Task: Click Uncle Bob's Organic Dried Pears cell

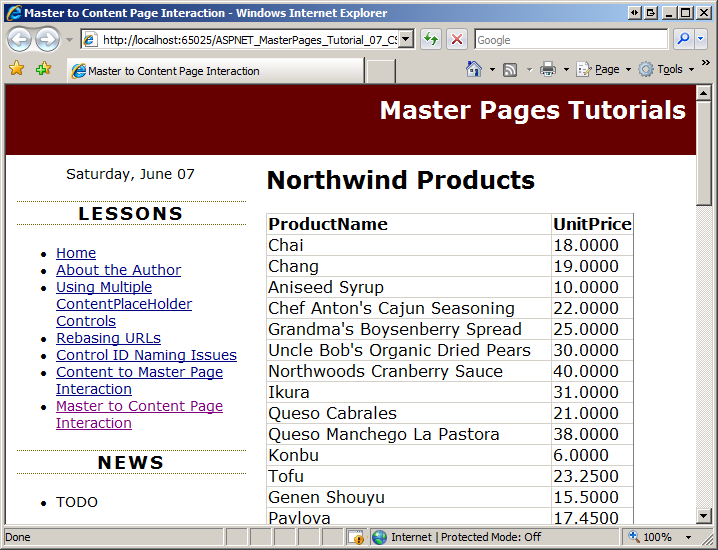Action: coord(409,350)
